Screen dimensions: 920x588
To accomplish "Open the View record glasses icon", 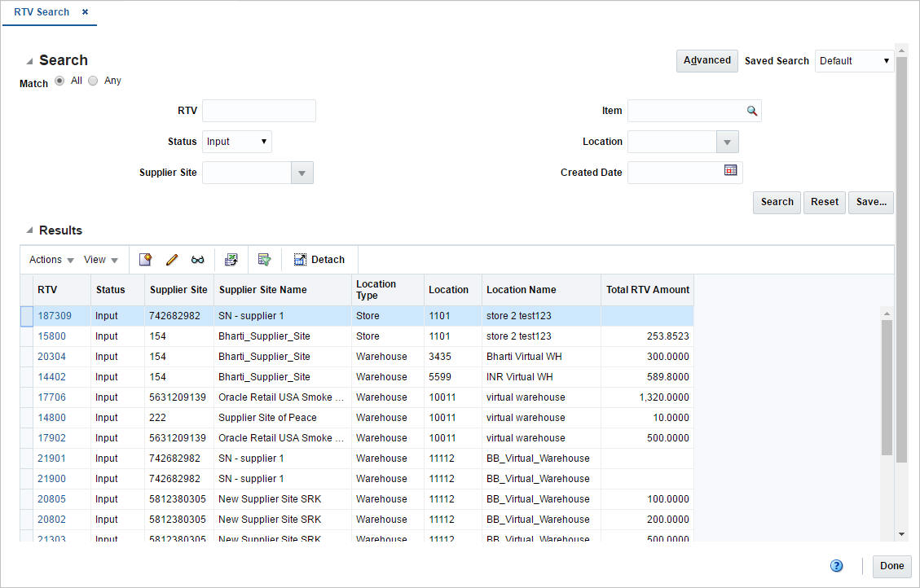I will click(x=197, y=258).
